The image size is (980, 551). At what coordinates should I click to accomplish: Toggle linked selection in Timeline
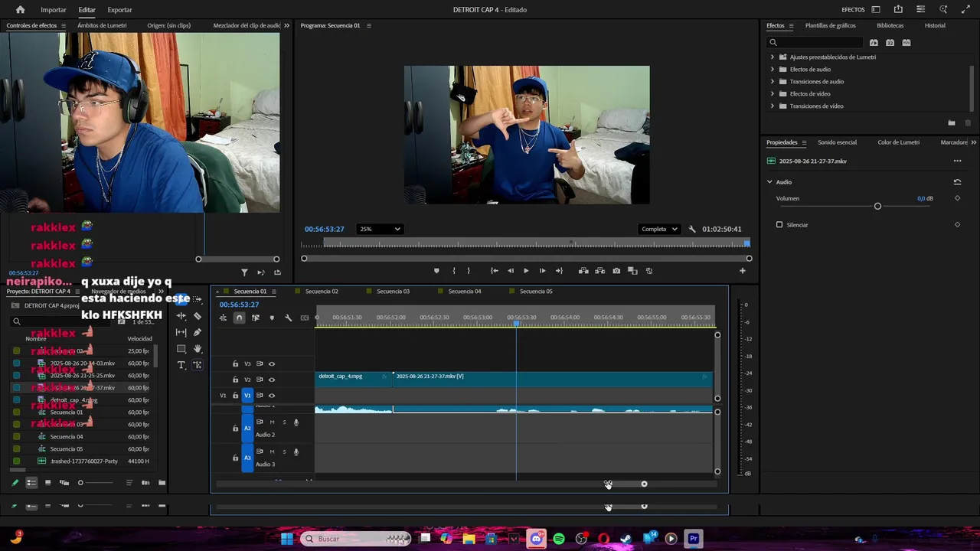point(255,318)
